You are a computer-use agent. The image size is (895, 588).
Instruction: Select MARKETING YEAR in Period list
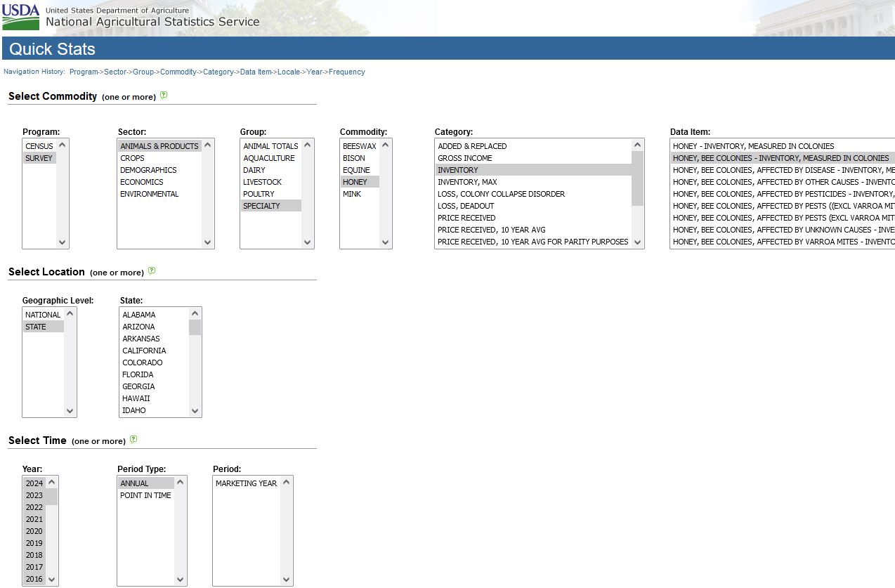click(x=246, y=483)
